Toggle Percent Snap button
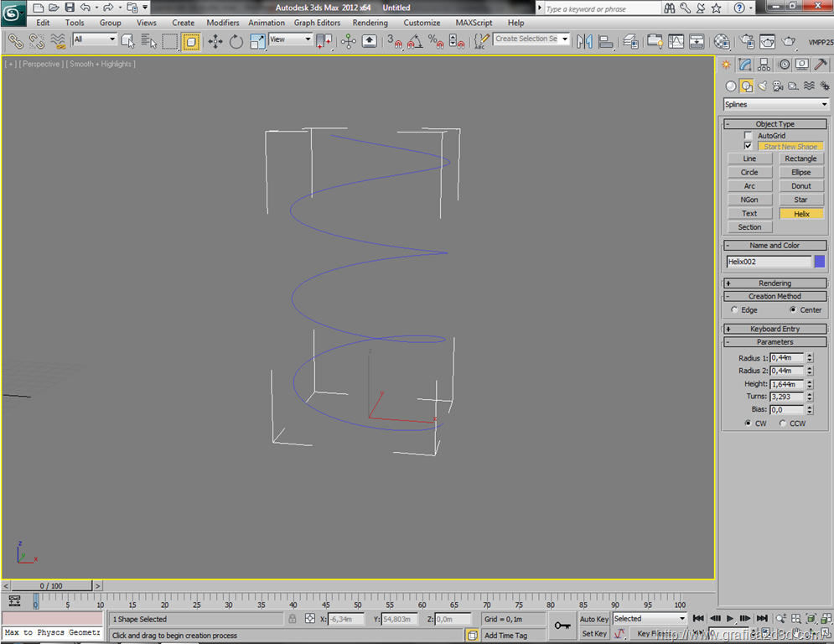The height and width of the screenshot is (644, 834). [x=436, y=41]
